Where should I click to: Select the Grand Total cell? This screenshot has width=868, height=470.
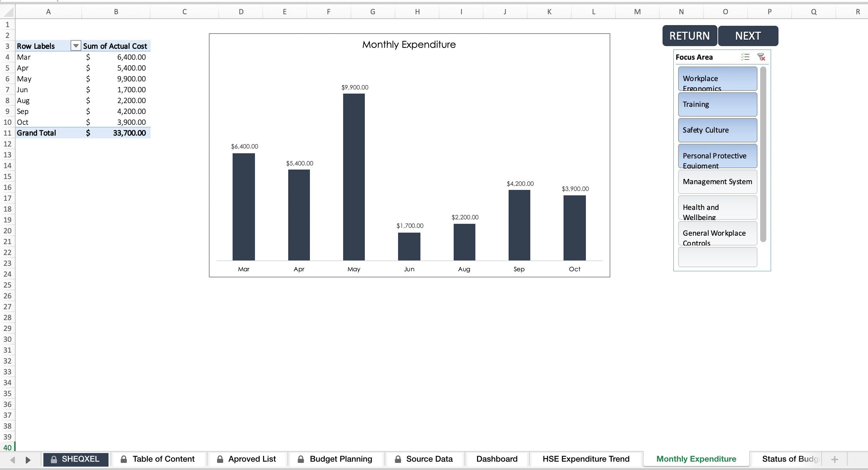[x=36, y=133]
